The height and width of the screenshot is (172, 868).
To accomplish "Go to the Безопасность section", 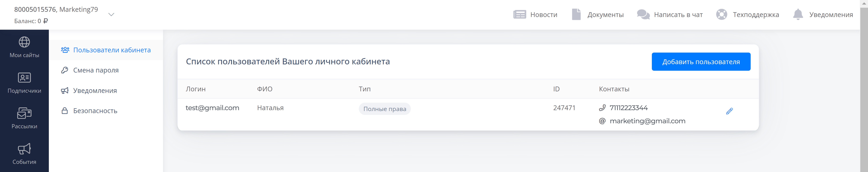I will 95,111.
